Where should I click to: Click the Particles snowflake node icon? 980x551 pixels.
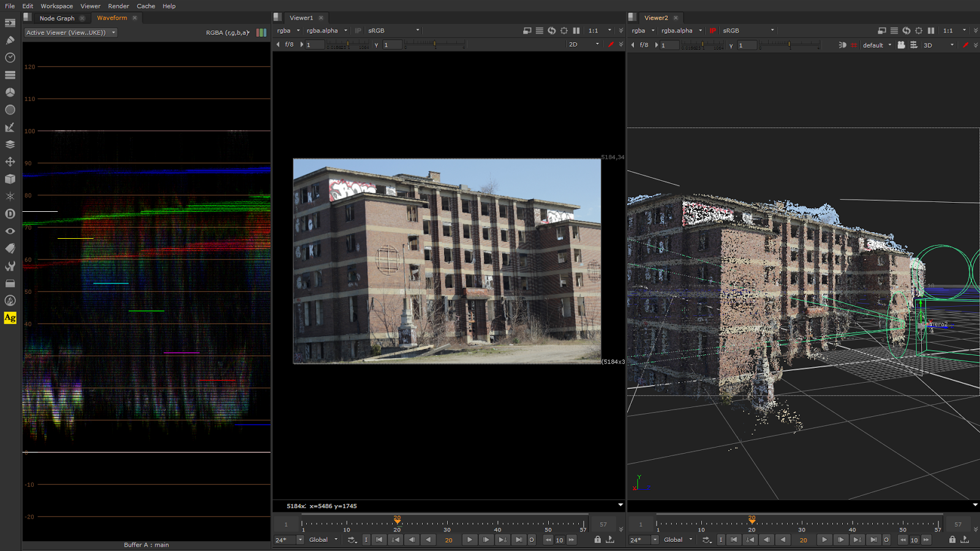click(x=9, y=196)
